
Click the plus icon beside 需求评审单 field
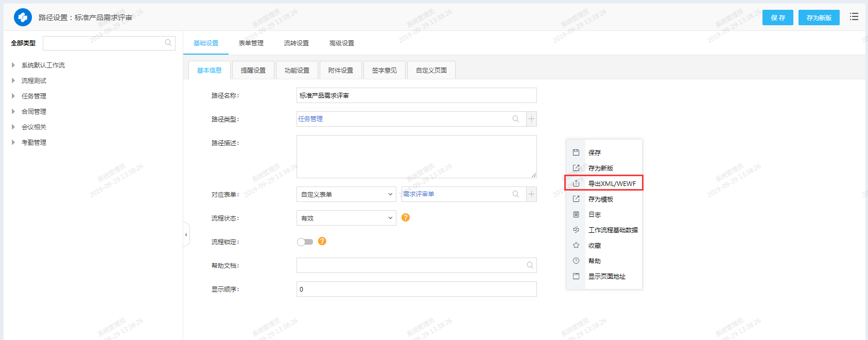(531, 194)
